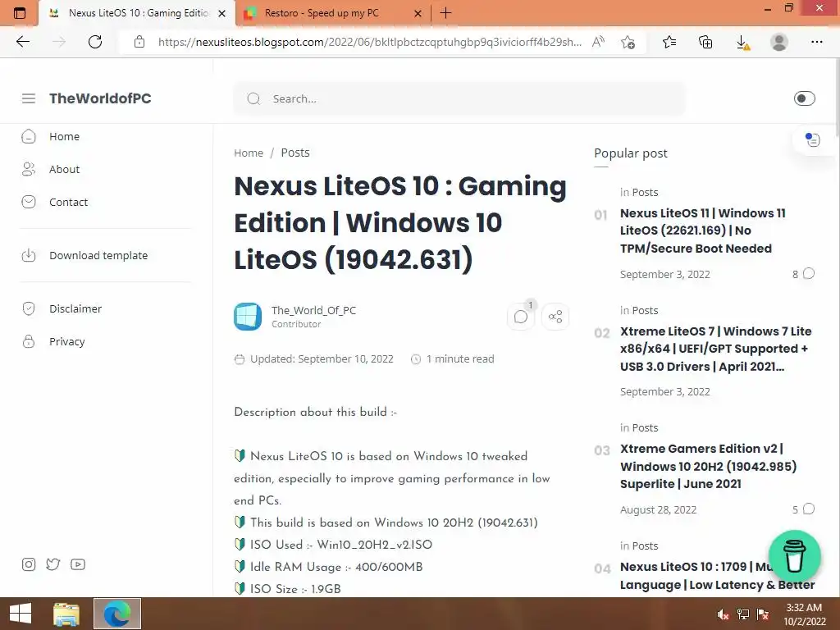Open the Nexus LiteOS 11 popular post
Viewport: 840px width, 630px height.
pyautogui.click(x=702, y=231)
